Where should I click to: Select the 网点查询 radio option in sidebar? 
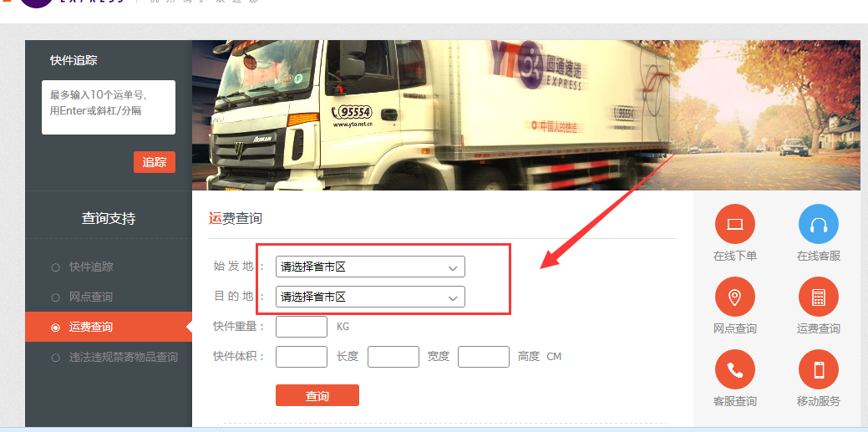[55, 297]
